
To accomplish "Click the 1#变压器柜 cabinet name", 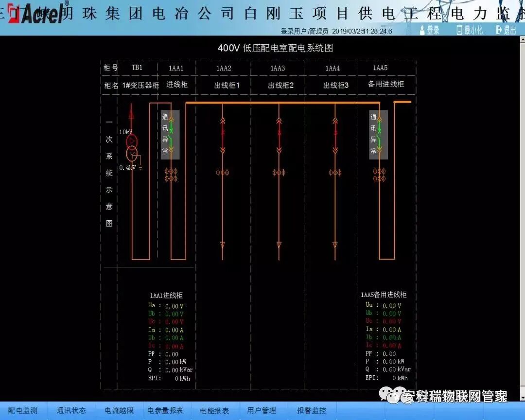I will pyautogui.click(x=140, y=86).
